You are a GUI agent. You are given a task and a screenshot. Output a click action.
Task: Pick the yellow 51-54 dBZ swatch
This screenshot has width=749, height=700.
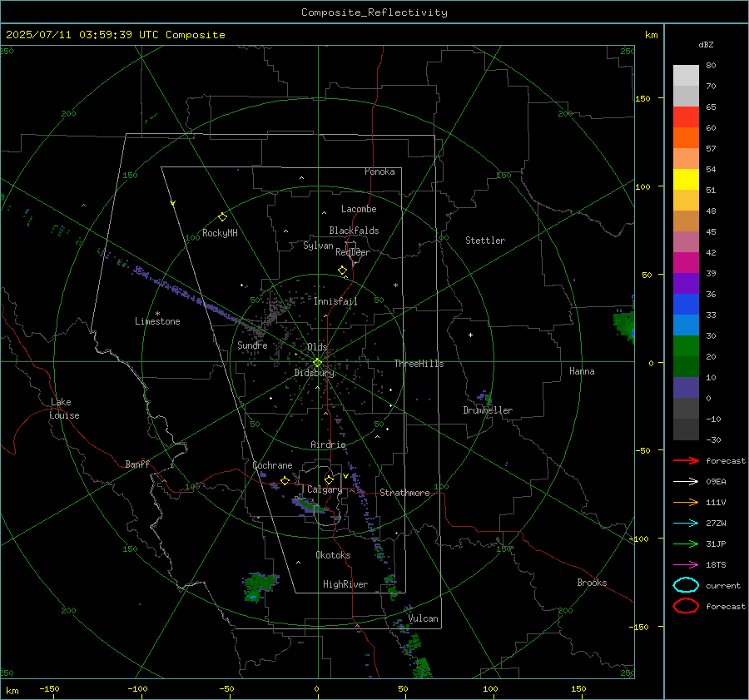[x=686, y=180]
